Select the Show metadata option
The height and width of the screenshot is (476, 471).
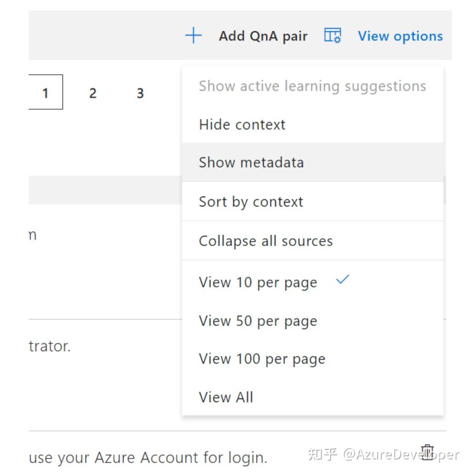[251, 162]
